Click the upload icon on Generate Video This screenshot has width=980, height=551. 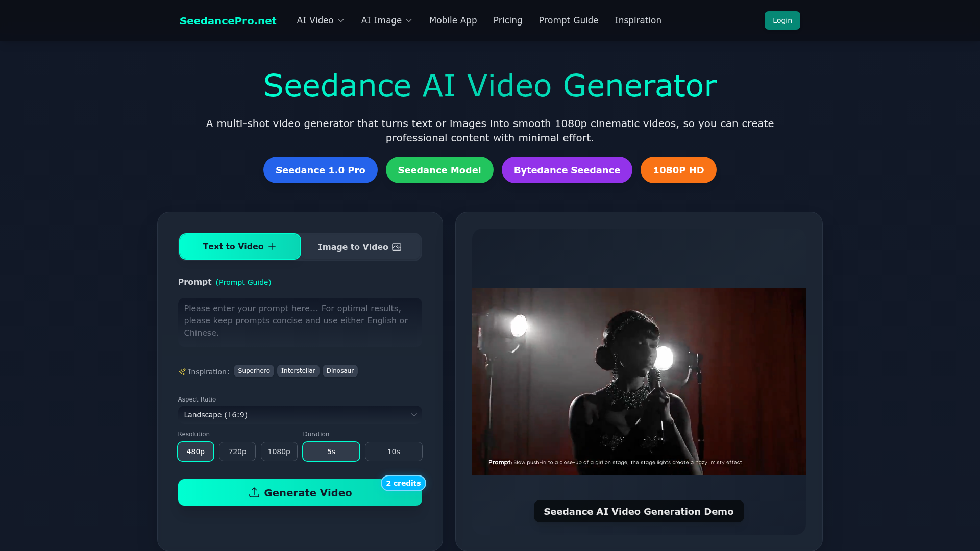tap(254, 492)
